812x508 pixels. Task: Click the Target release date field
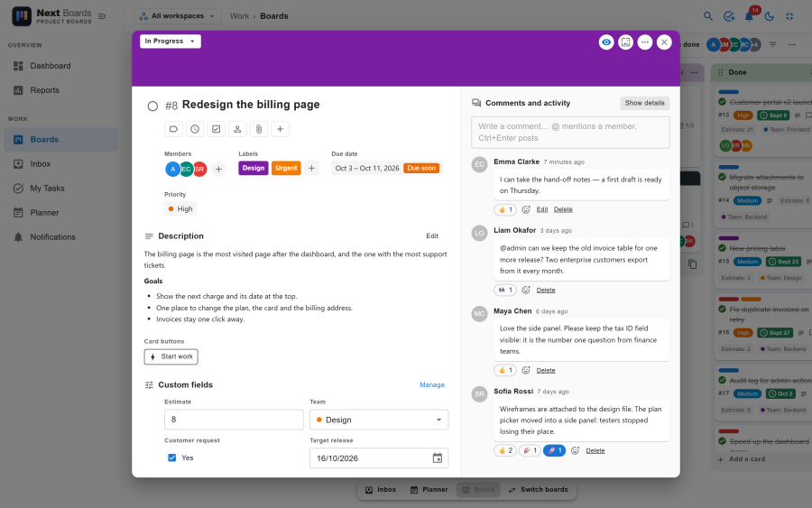tap(379, 458)
